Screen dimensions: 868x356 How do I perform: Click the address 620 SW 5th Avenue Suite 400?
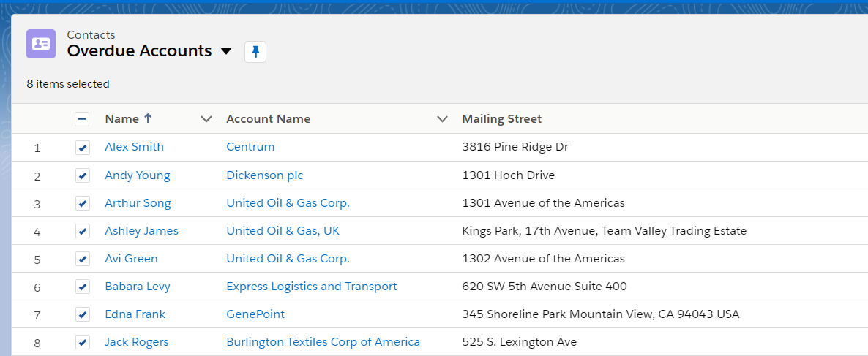tap(545, 287)
